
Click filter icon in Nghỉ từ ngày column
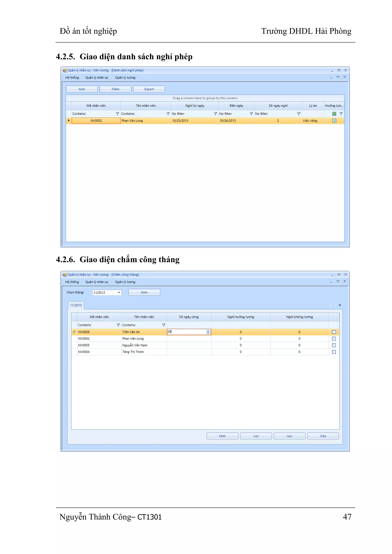click(215, 114)
